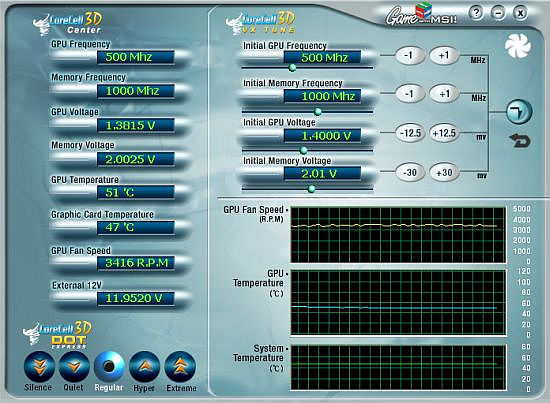Click the Initial GPU Frequency slider knob

[x=292, y=68]
